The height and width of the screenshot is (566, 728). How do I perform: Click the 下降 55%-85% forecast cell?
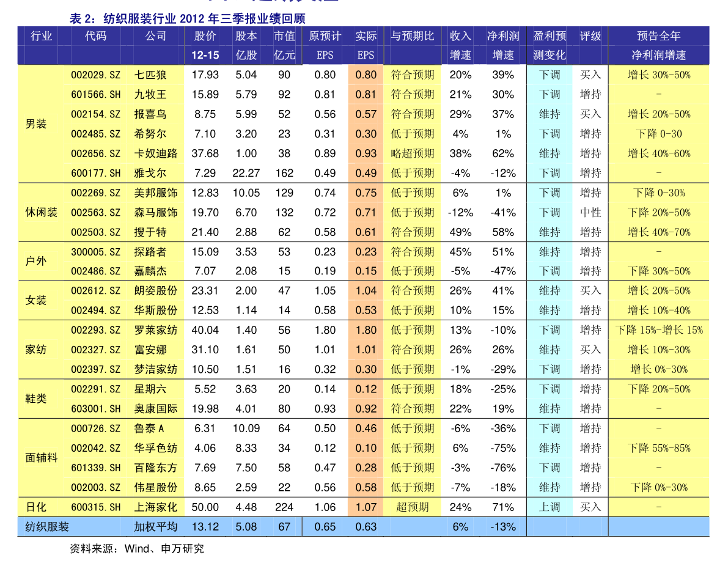658,448
